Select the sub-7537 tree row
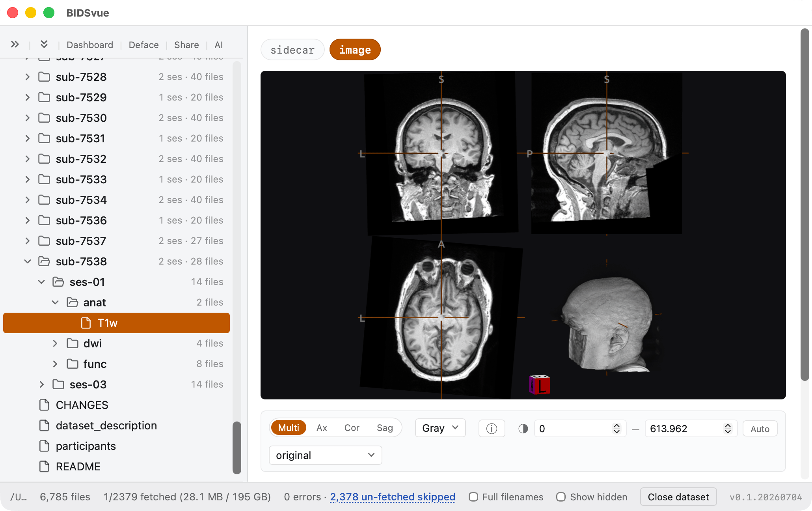 pyautogui.click(x=117, y=241)
